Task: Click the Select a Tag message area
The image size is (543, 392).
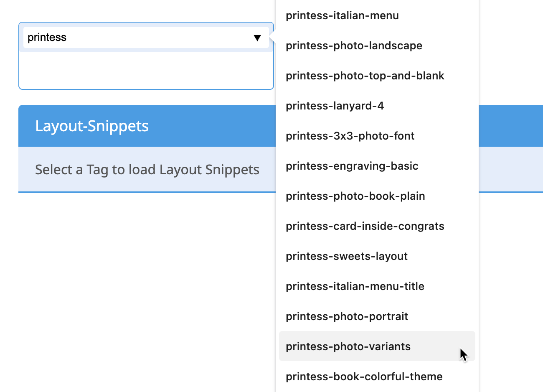Action: [x=147, y=170]
